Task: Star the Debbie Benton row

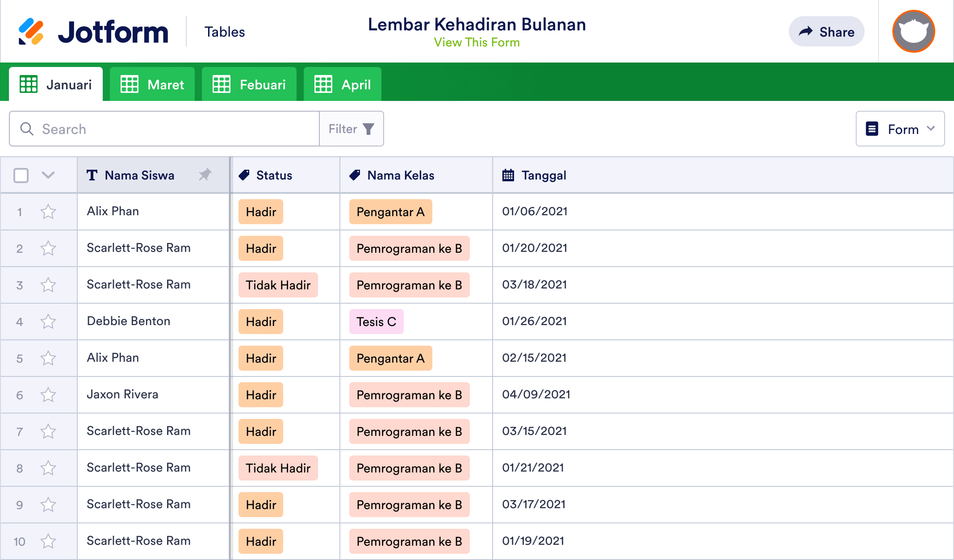Action: tap(48, 321)
